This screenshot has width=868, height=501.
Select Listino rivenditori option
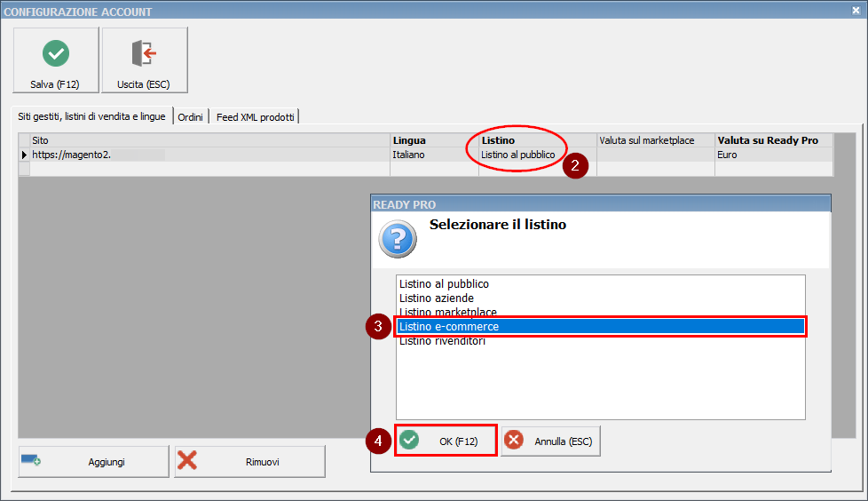pos(442,342)
